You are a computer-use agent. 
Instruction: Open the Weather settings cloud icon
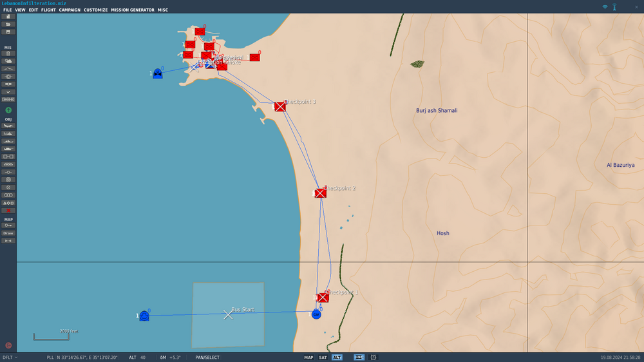(8, 61)
